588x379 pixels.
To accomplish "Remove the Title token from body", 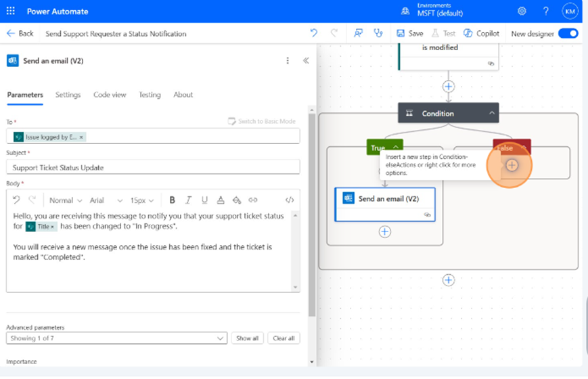I will (52, 227).
